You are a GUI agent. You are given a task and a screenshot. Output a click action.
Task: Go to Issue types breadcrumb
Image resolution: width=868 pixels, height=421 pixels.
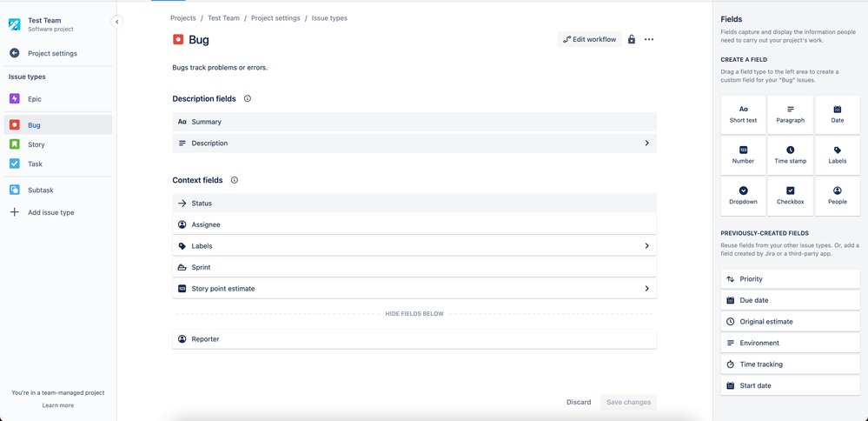pos(329,17)
